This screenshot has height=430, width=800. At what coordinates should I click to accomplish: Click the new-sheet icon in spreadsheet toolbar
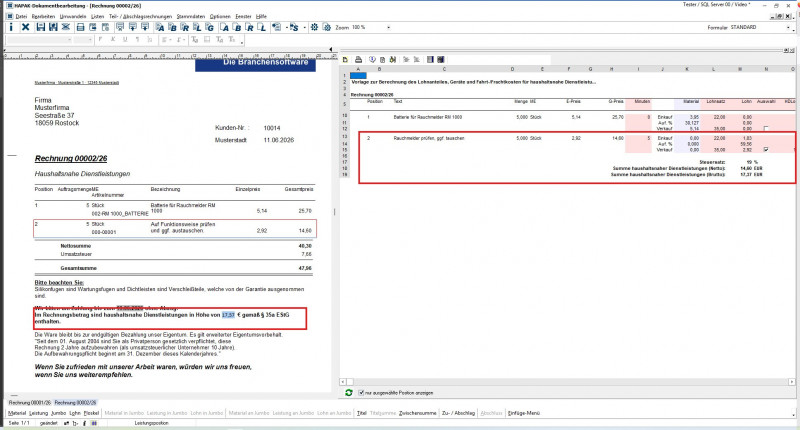(345, 60)
